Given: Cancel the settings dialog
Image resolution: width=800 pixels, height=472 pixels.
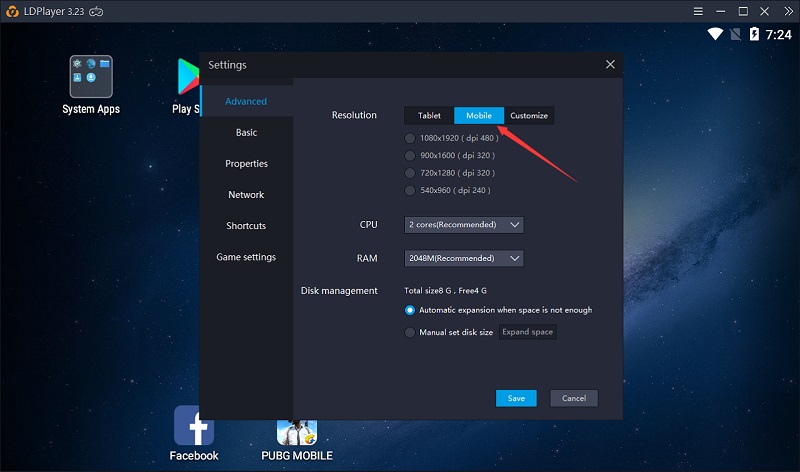Looking at the screenshot, I should point(573,398).
